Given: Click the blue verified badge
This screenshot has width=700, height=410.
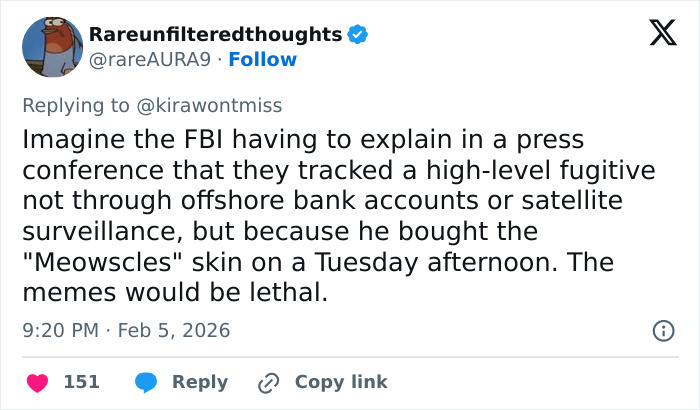Looking at the screenshot, I should (x=358, y=35).
